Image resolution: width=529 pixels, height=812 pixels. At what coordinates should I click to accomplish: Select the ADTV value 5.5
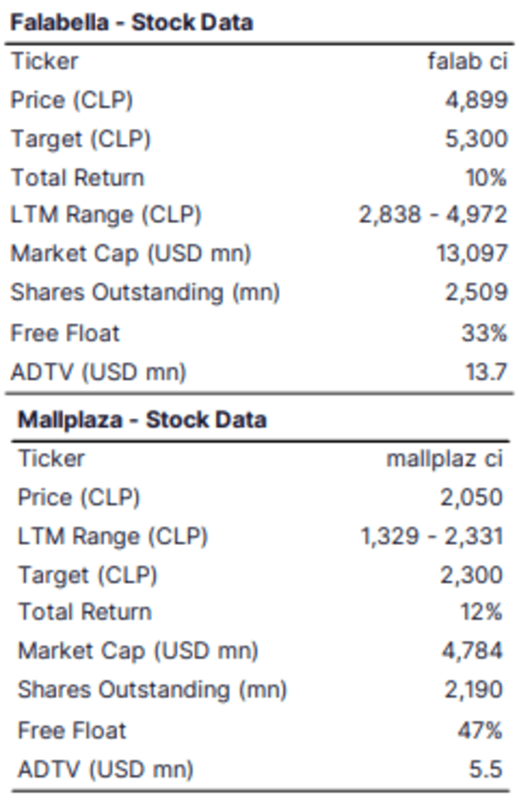click(x=485, y=769)
